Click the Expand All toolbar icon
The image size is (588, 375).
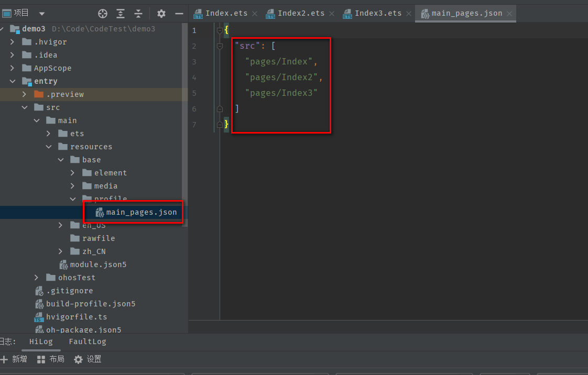pos(121,14)
